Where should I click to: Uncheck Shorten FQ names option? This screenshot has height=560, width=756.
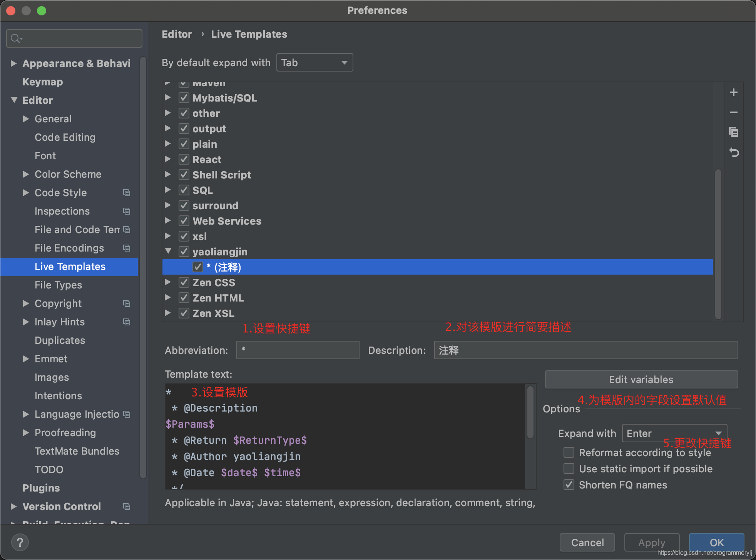[569, 485]
